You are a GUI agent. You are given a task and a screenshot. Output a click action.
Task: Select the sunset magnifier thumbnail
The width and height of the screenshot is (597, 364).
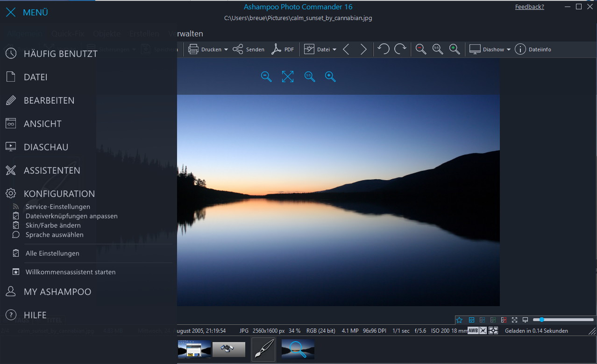(x=298, y=349)
